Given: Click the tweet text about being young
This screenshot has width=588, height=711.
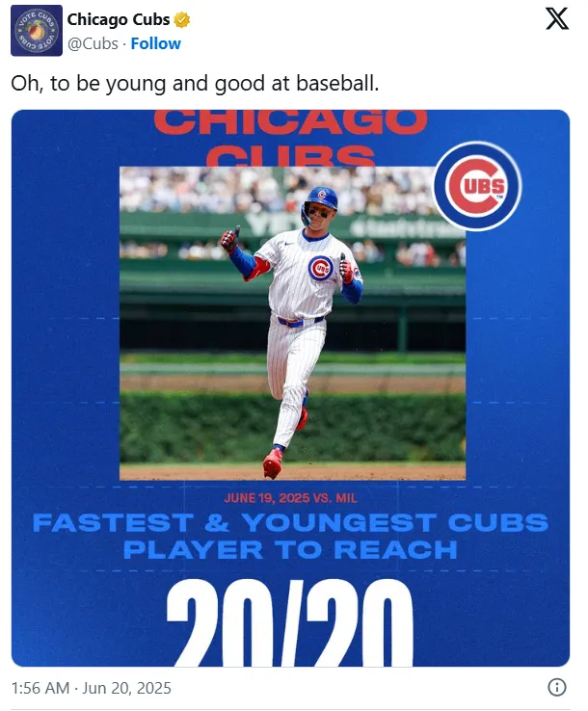Looking at the screenshot, I should (x=195, y=84).
